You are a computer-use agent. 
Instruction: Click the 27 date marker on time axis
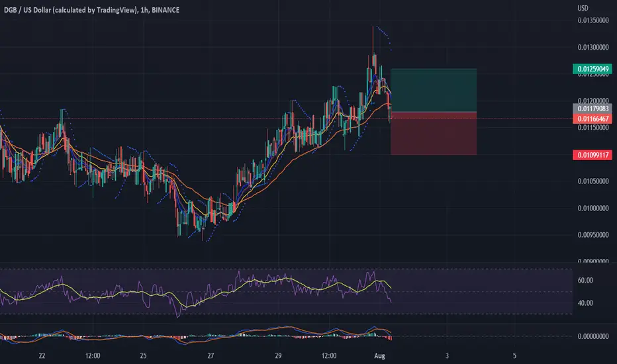[211, 356]
